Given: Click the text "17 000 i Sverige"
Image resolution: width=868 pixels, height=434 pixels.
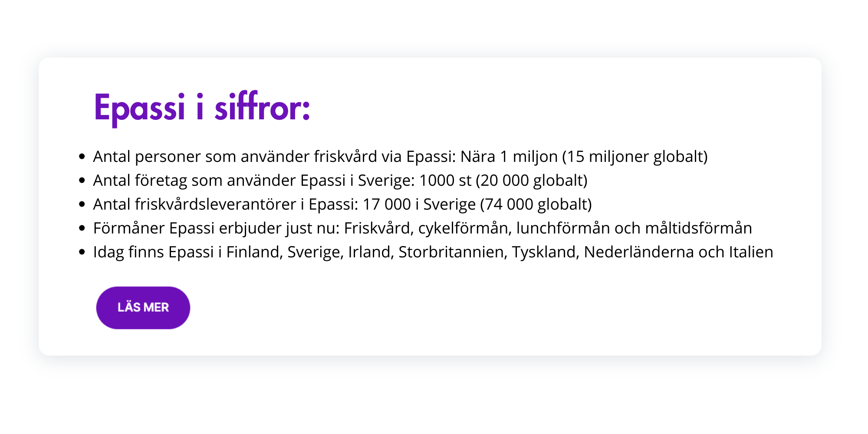Looking at the screenshot, I should 419,204.
